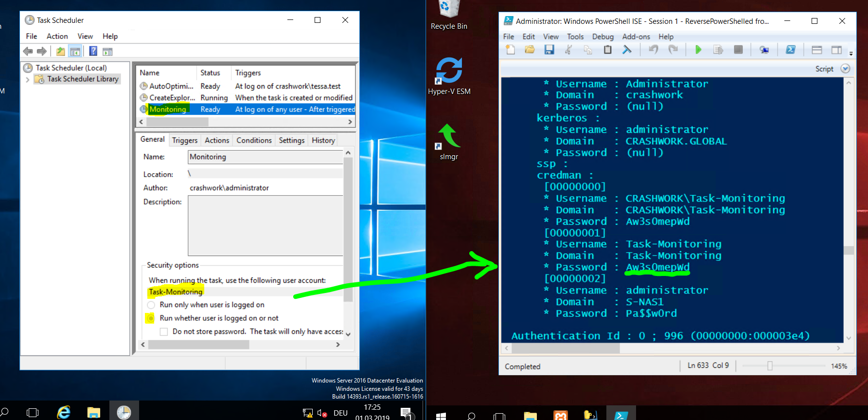Select Run only when user is logged on
This screenshot has height=420, width=868.
coord(151,305)
